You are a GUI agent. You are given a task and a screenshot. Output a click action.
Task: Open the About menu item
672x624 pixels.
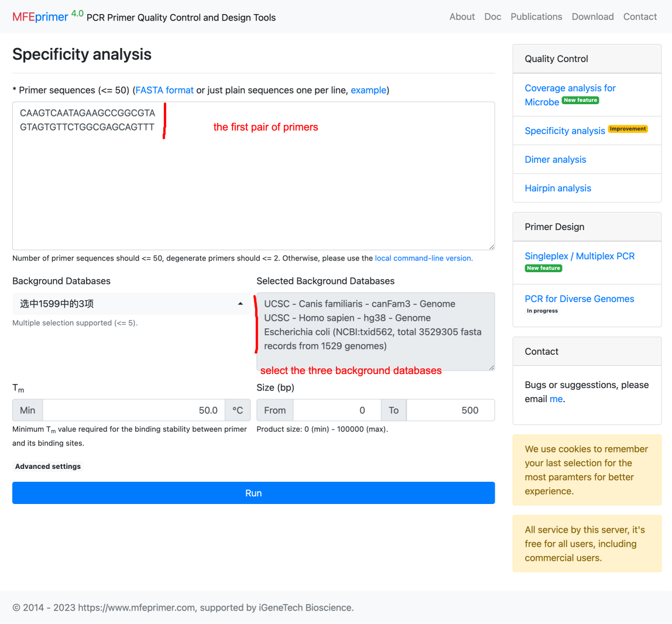(462, 17)
